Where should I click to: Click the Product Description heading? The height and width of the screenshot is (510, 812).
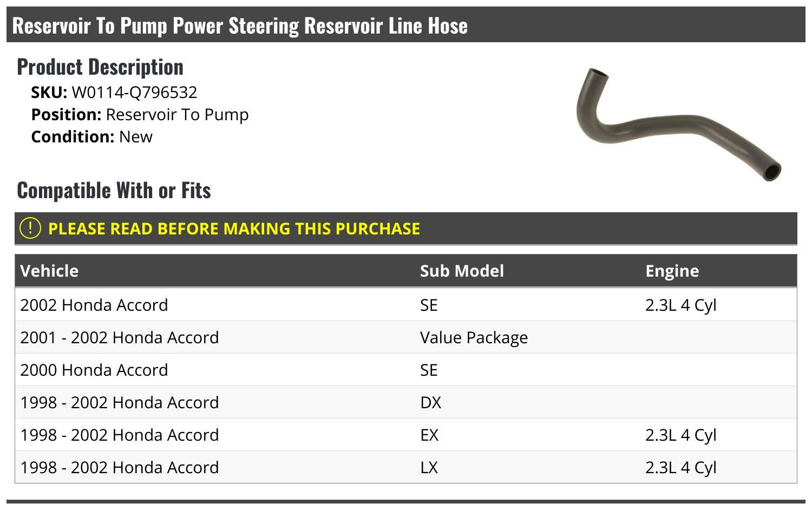(x=100, y=67)
